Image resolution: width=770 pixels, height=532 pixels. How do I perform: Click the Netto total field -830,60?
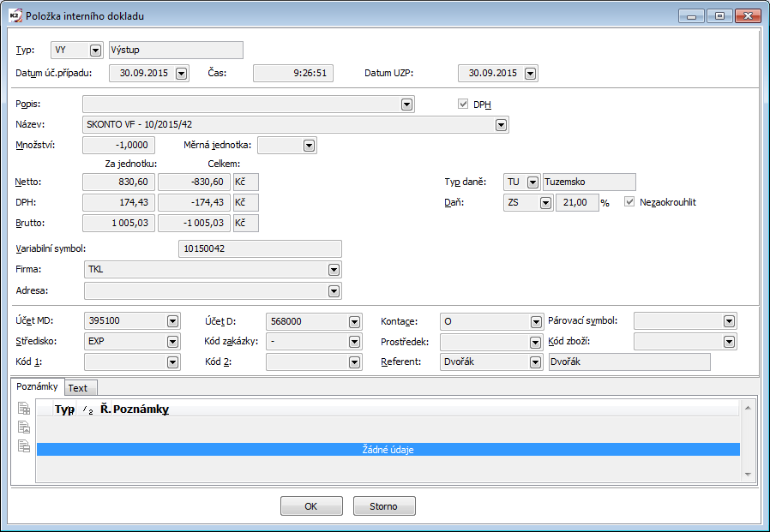194,182
